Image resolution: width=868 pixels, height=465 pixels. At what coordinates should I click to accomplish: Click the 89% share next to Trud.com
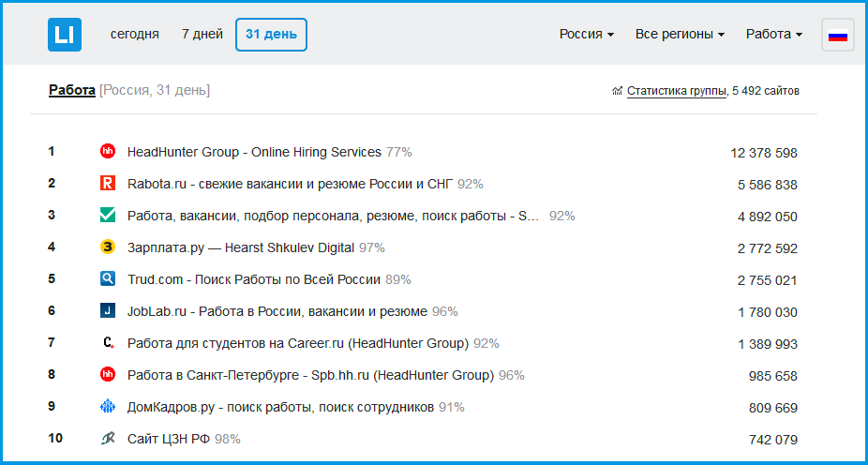(398, 279)
